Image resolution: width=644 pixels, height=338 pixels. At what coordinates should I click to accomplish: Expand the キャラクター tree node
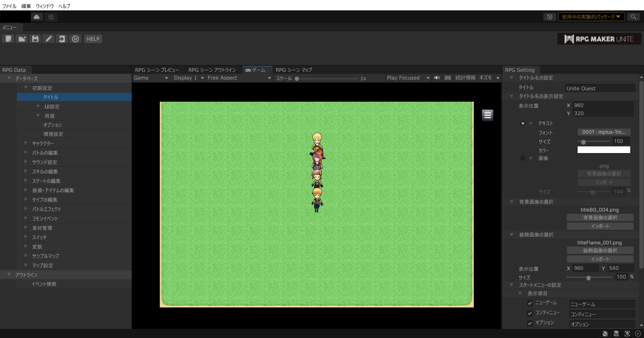[x=26, y=143]
